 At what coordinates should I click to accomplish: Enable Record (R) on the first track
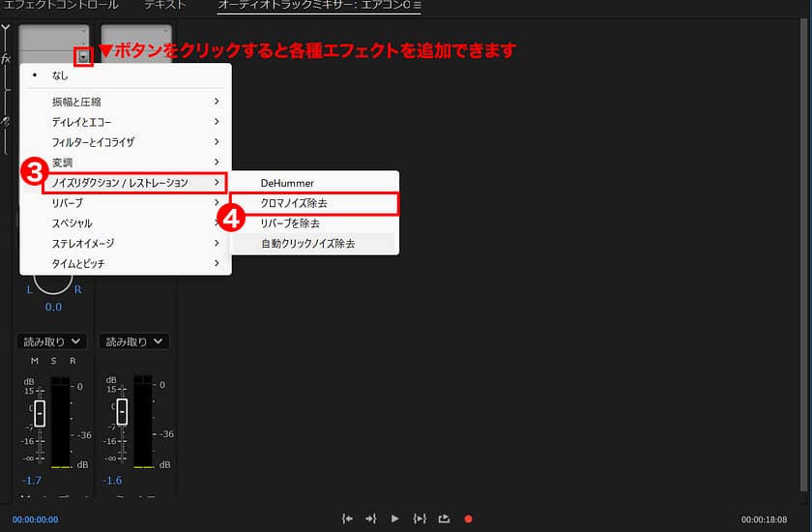click(72, 361)
